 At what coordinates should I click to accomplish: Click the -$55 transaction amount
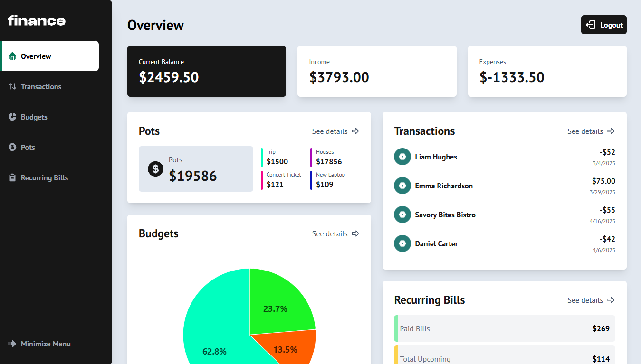(607, 210)
